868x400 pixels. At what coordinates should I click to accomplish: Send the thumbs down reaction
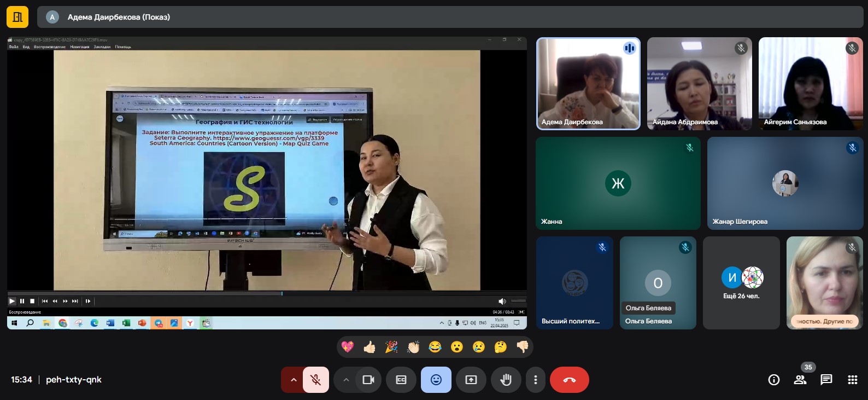click(522, 347)
